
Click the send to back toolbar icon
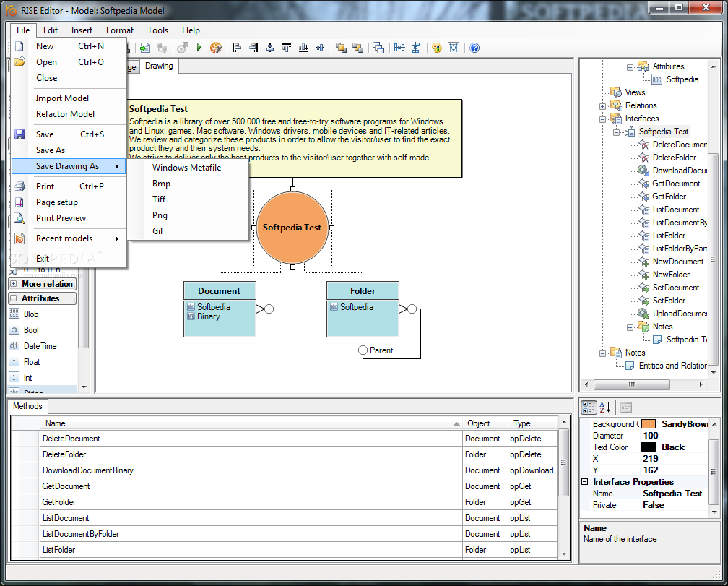(x=357, y=48)
